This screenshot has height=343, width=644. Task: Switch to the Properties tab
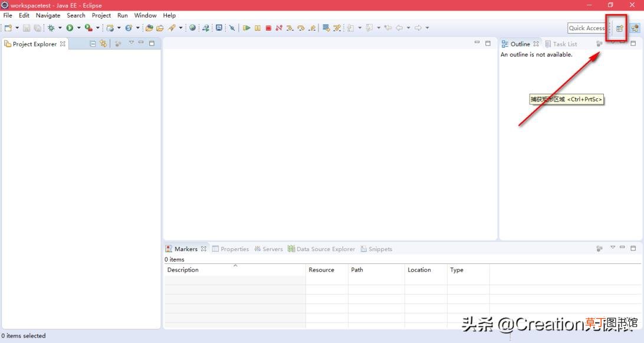(231, 249)
